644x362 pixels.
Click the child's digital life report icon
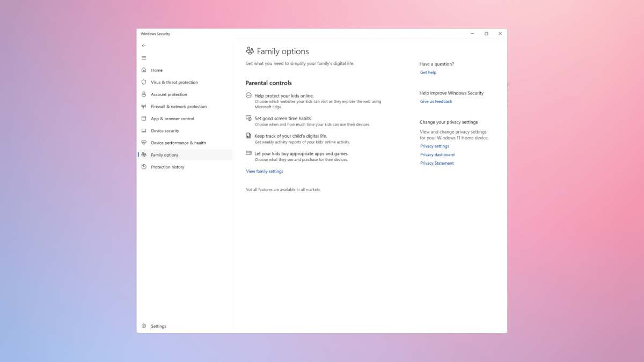248,136
